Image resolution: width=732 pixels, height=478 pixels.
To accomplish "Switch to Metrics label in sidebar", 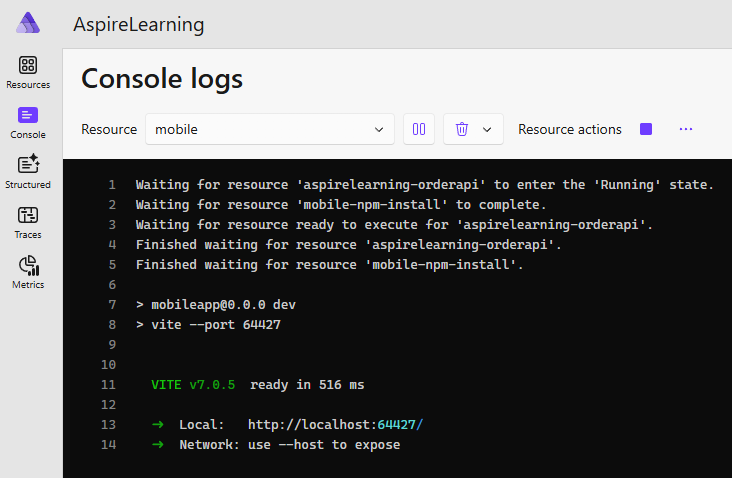I will [x=28, y=284].
